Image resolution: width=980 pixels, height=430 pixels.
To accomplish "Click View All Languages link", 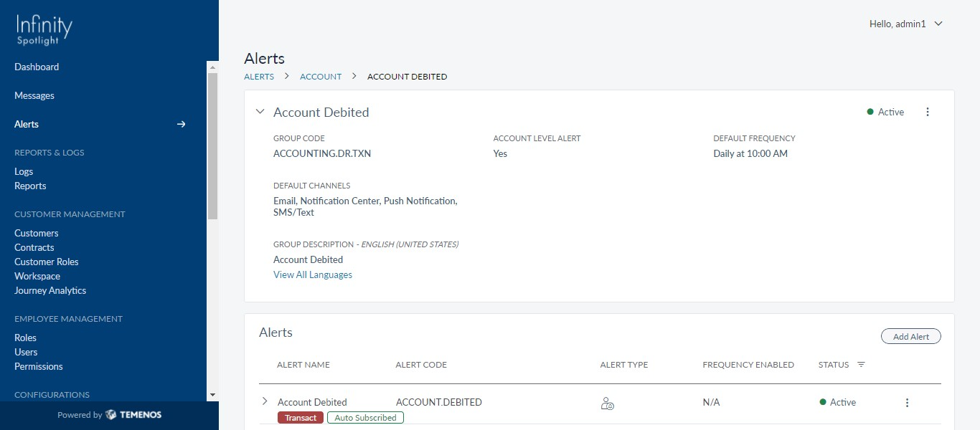I will coord(313,274).
